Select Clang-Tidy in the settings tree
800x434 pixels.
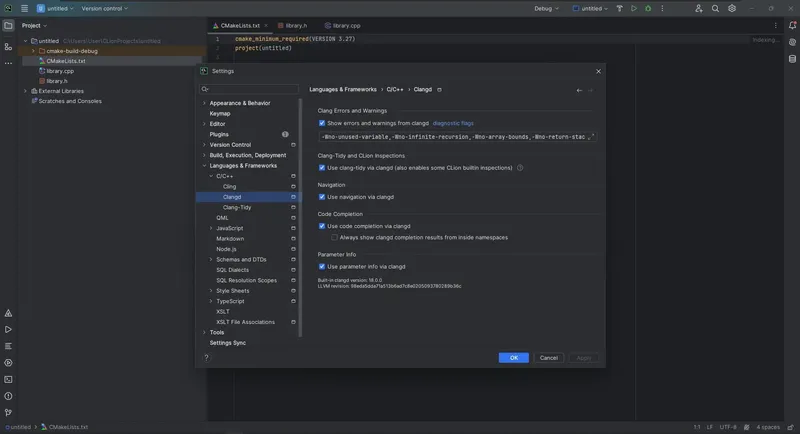(x=237, y=207)
